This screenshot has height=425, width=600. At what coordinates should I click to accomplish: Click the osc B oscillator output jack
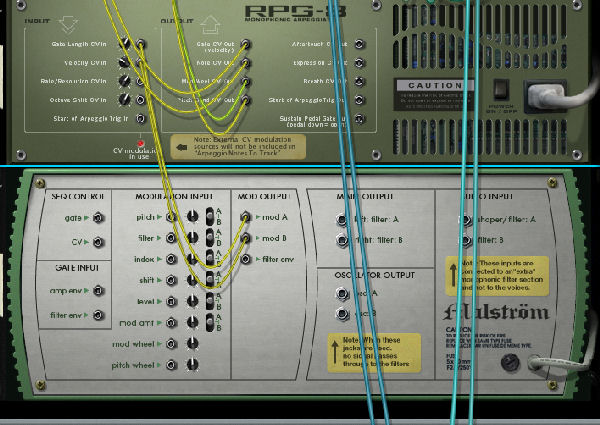(342, 314)
